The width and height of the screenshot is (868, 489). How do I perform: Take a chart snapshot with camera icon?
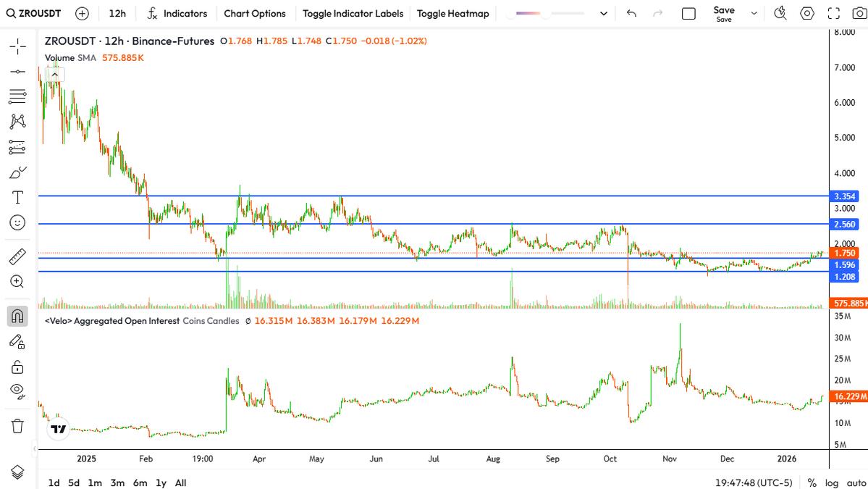[x=859, y=13]
